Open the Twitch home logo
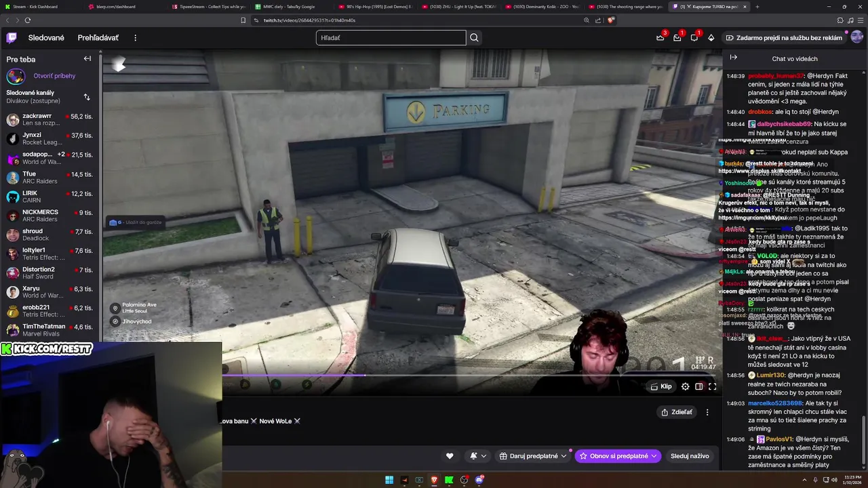Viewport: 868px width, 488px height. pos(12,38)
